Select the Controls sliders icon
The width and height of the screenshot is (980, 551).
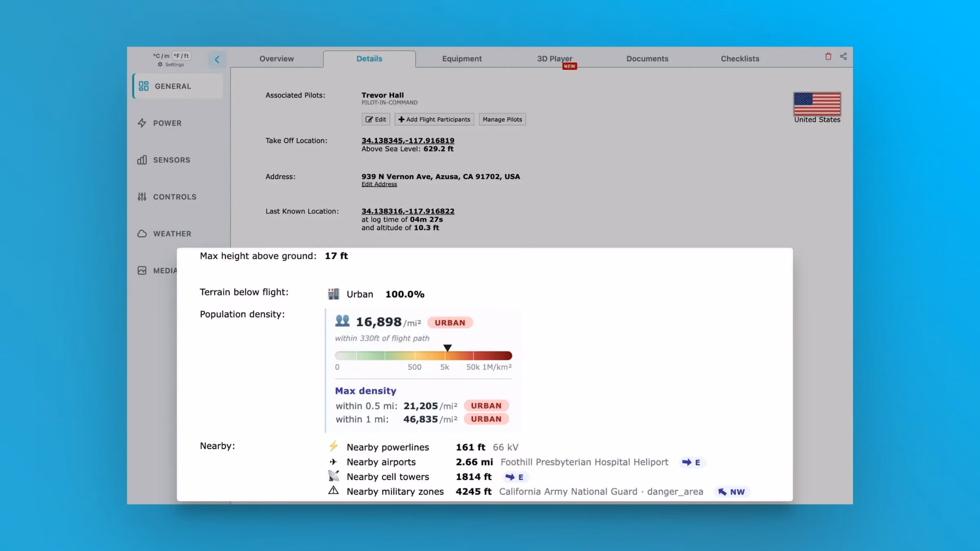(x=142, y=197)
